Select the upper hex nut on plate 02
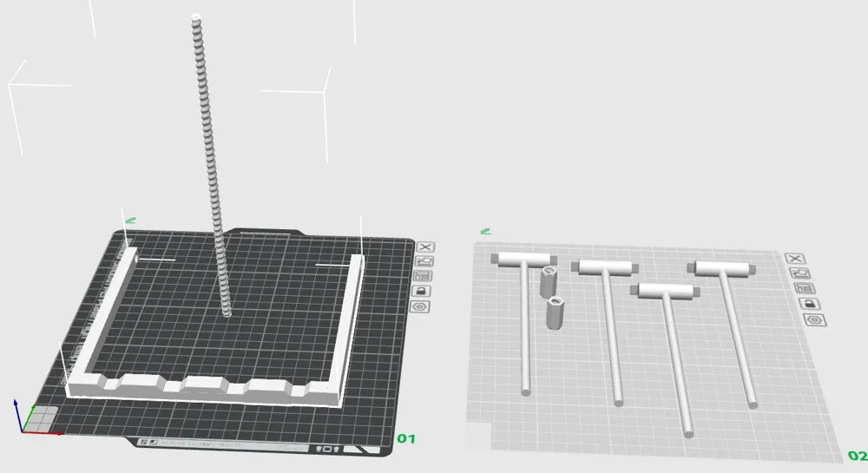Image resolution: width=868 pixels, height=473 pixels. coord(549,281)
